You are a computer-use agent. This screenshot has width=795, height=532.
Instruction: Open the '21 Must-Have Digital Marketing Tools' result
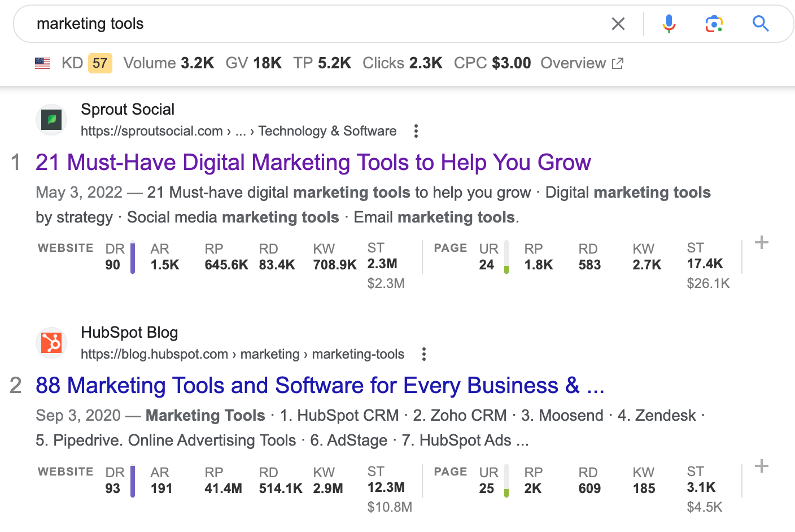313,162
